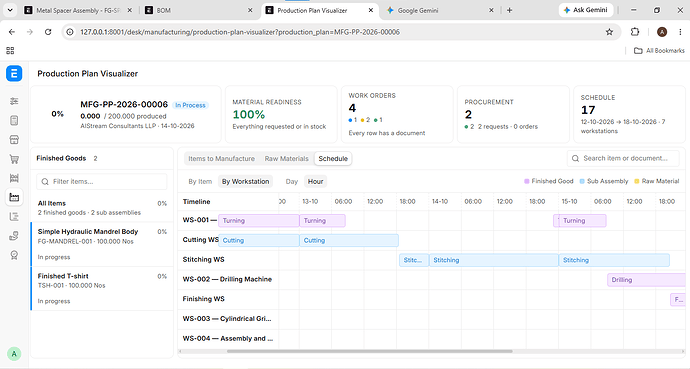The image size is (690, 369).
Task: Open the store icon in the sidebar
Action: click(14, 140)
